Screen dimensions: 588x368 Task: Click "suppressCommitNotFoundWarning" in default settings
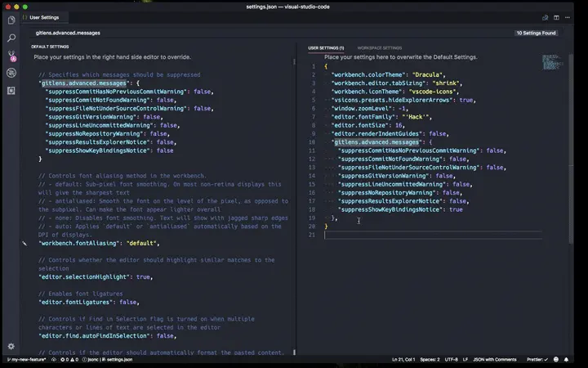(97, 101)
